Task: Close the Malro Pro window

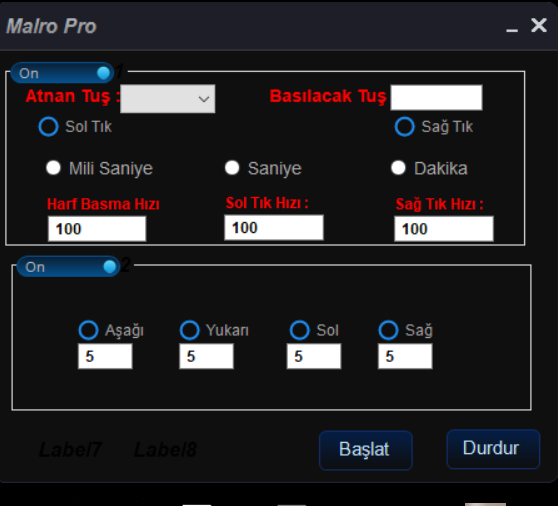Action: point(539,26)
